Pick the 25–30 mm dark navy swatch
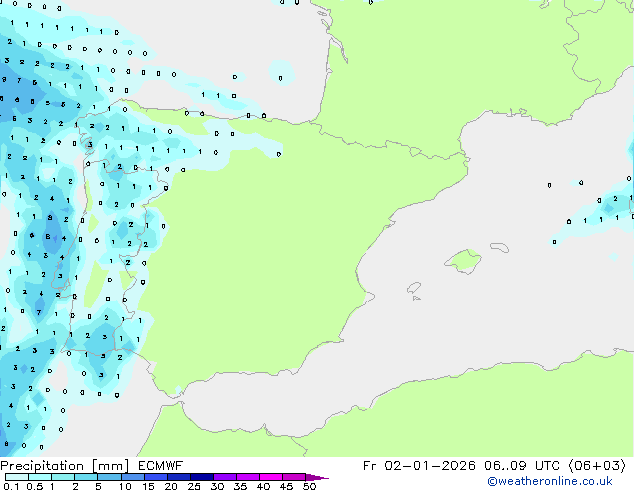The height and width of the screenshot is (490, 634). (201, 477)
